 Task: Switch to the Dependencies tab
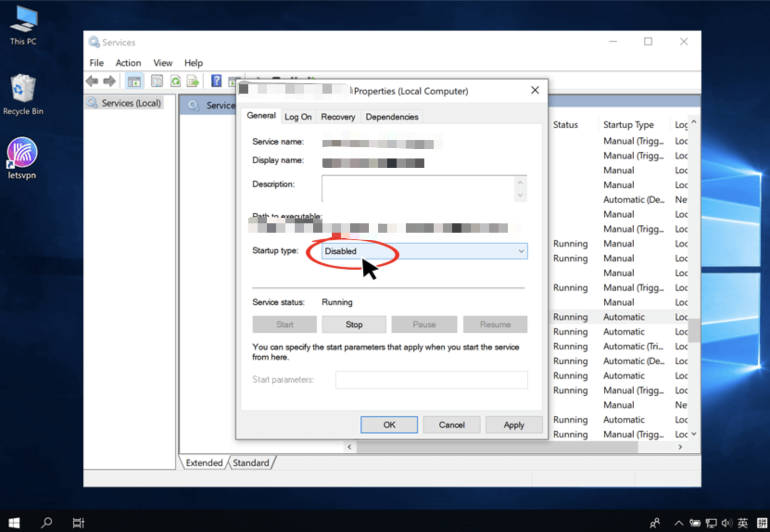click(392, 117)
